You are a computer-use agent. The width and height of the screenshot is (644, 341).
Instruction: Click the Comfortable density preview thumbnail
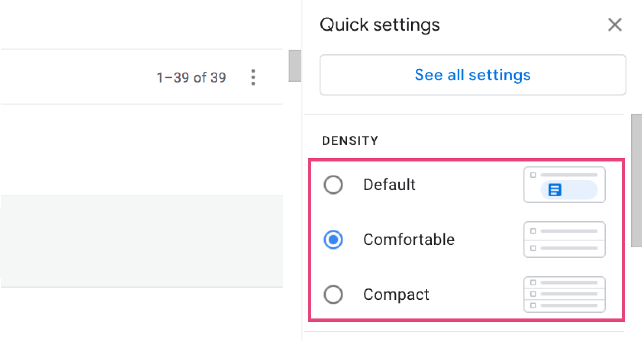(564, 239)
